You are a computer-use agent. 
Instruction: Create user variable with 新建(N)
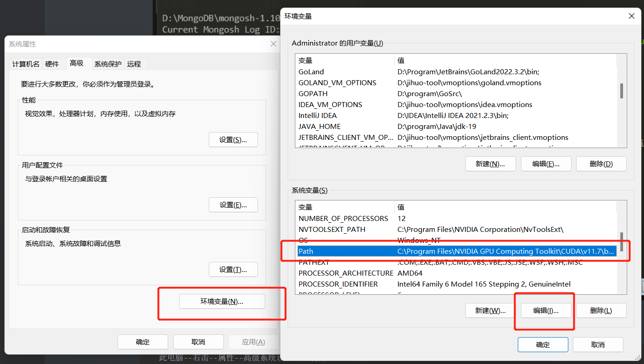(490, 164)
